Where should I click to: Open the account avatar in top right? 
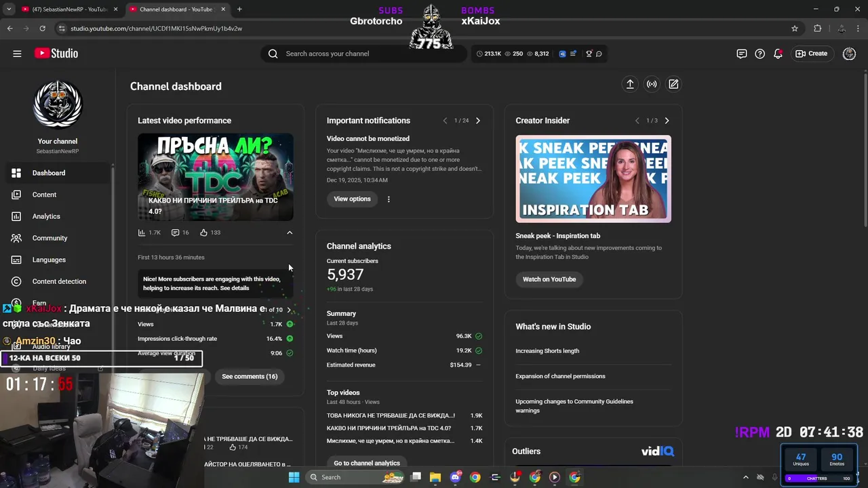(849, 54)
